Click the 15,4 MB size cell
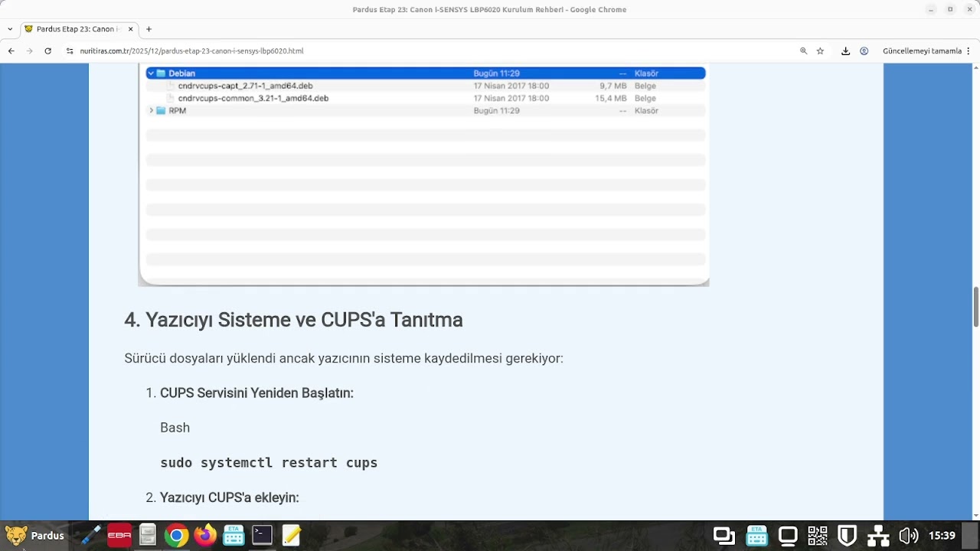Image resolution: width=980 pixels, height=551 pixels. tap(610, 98)
